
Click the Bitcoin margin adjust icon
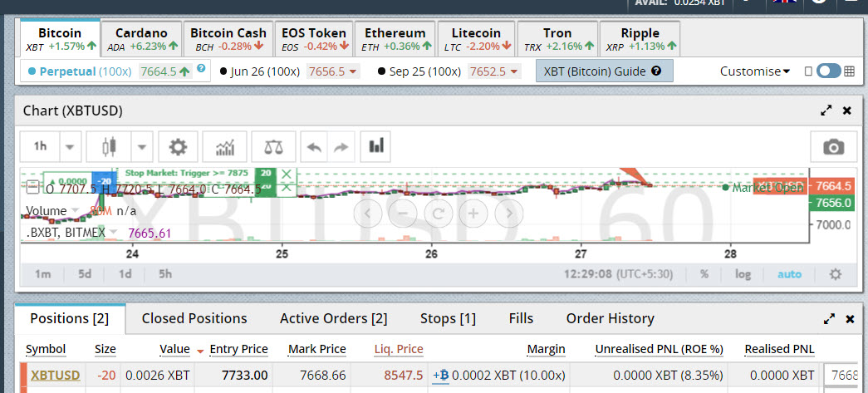tap(440, 376)
